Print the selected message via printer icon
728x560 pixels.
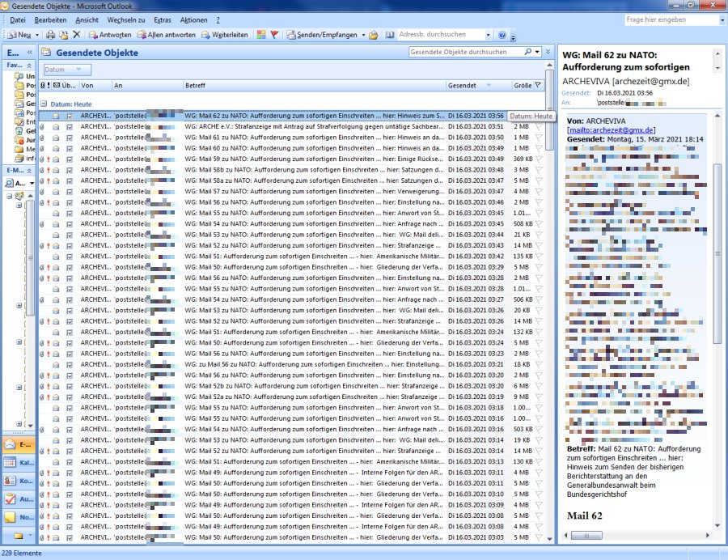(x=51, y=35)
